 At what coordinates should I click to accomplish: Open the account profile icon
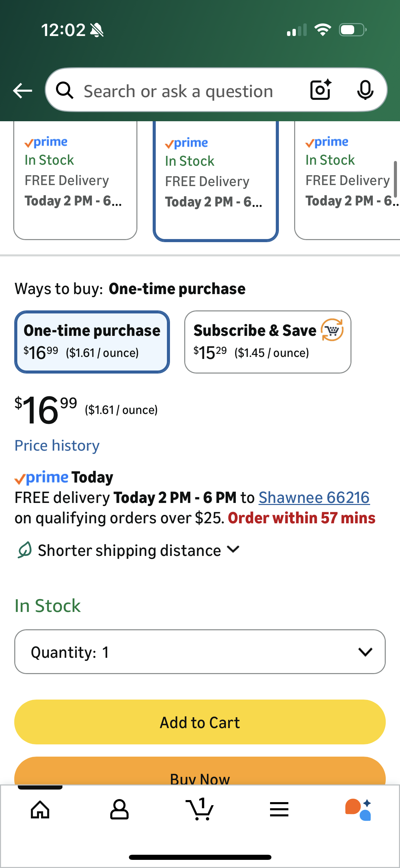(x=119, y=810)
